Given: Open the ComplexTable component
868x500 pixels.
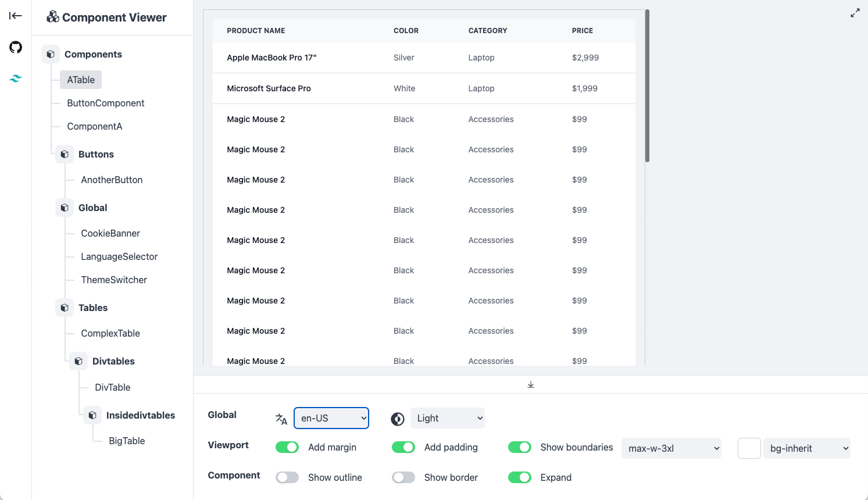Looking at the screenshot, I should pos(110,333).
